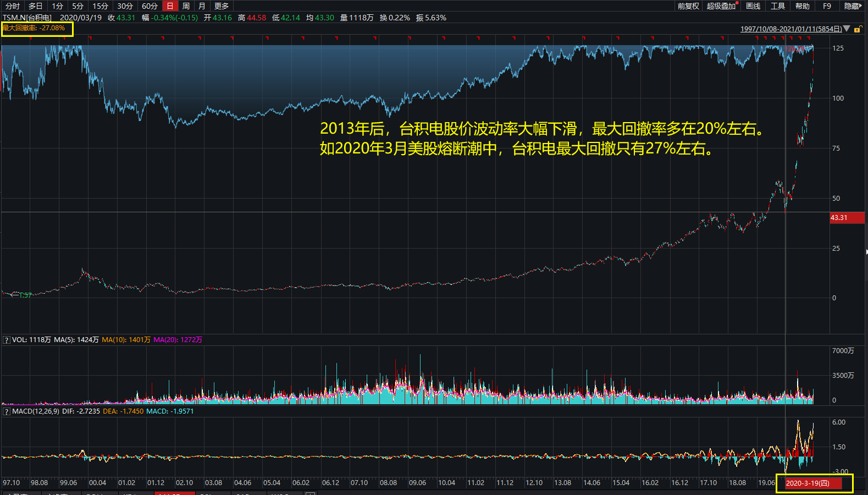Click the 00.04 time axis label
Image resolution: width=868 pixels, height=495 pixels.
97,483
